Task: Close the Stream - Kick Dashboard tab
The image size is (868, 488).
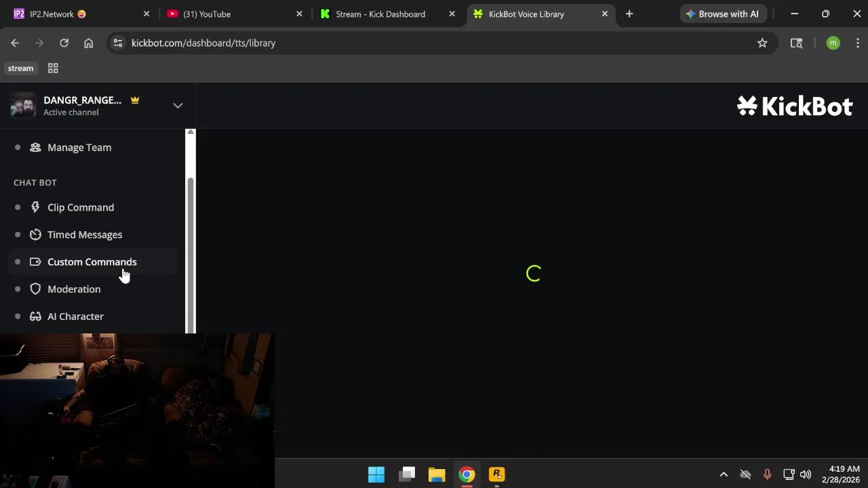Action: coord(452,14)
